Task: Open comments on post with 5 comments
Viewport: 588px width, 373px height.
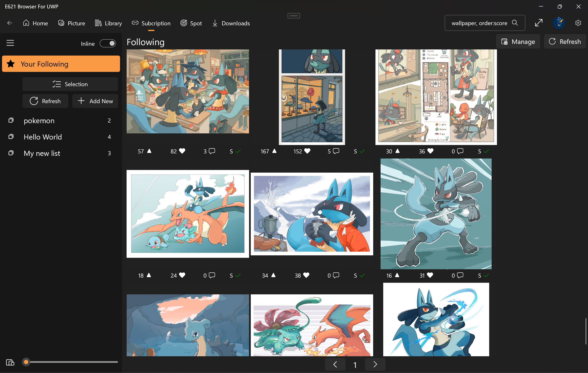Action: [336, 151]
